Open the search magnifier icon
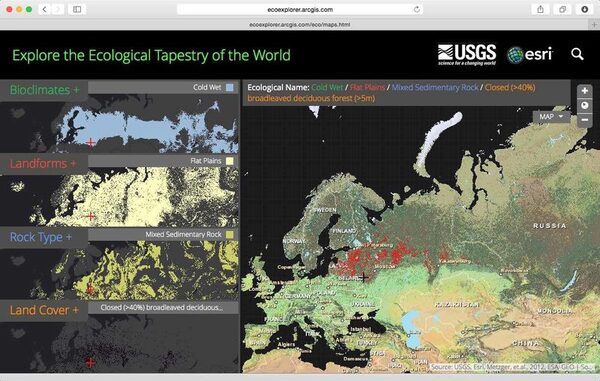The height and width of the screenshot is (381, 600). (577, 54)
